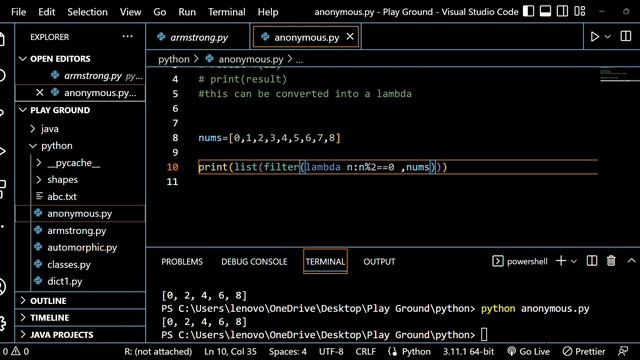
Task: Switch to Problems panel tab
Action: (182, 262)
